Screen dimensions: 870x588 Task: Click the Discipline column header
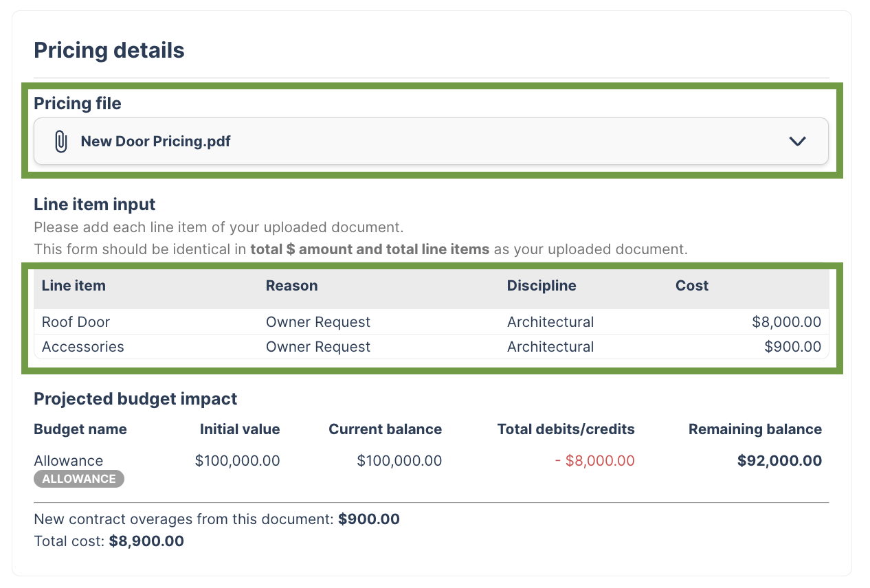click(x=542, y=286)
